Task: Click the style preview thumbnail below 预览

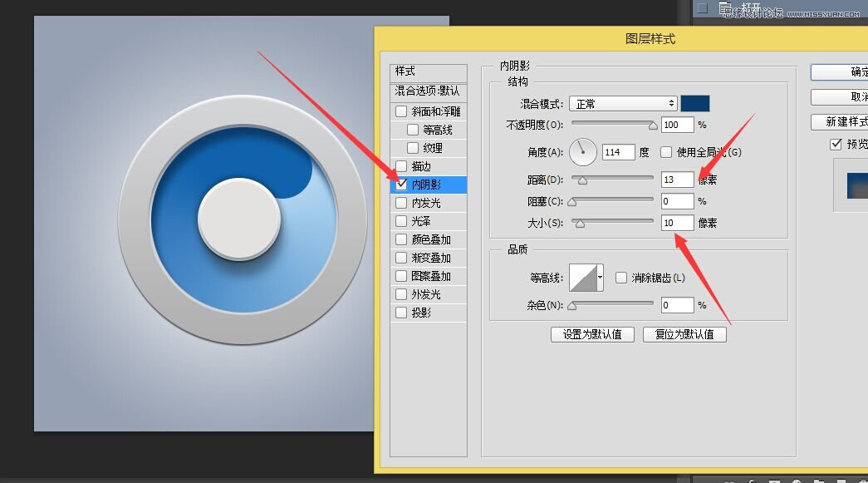Action: tap(857, 185)
